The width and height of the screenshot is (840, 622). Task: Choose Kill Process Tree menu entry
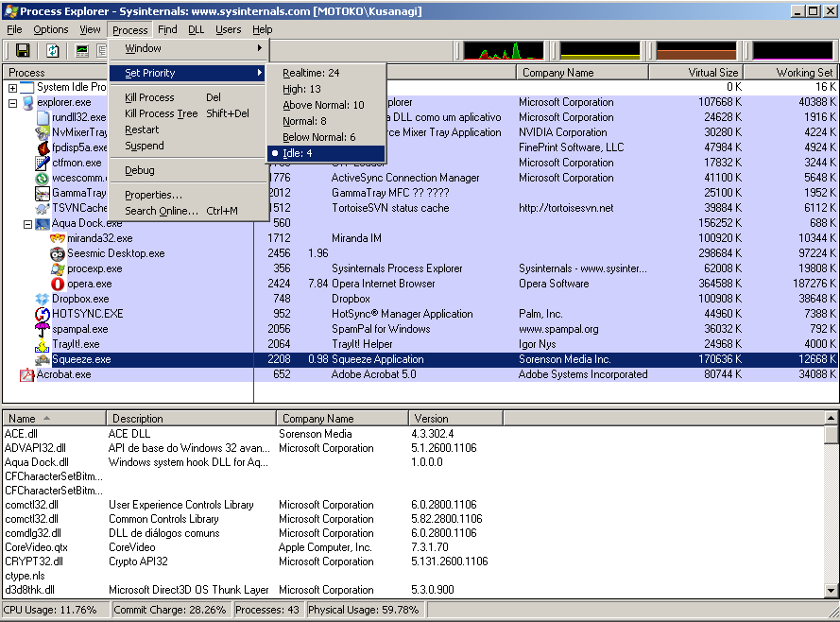click(187, 113)
